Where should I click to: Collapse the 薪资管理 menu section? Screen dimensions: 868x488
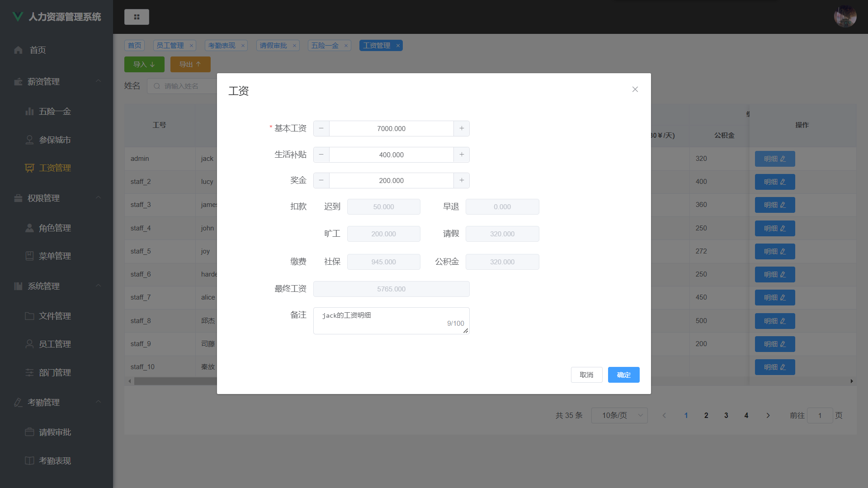pyautogui.click(x=99, y=81)
